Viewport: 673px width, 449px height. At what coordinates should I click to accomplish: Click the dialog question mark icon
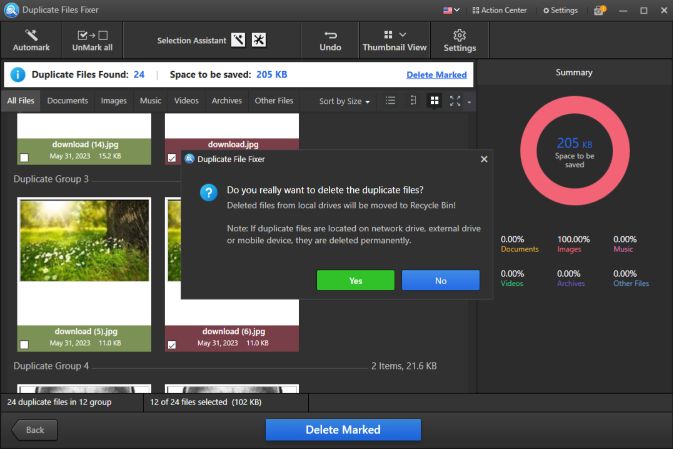pos(209,192)
